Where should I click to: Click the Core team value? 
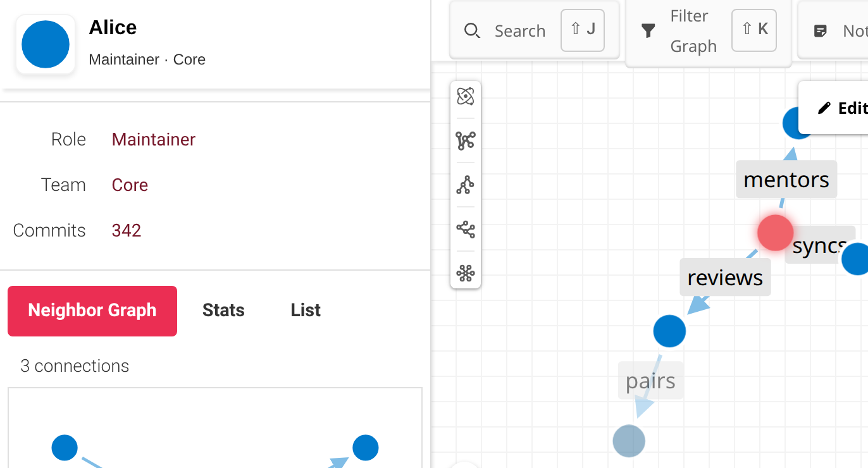(x=130, y=185)
